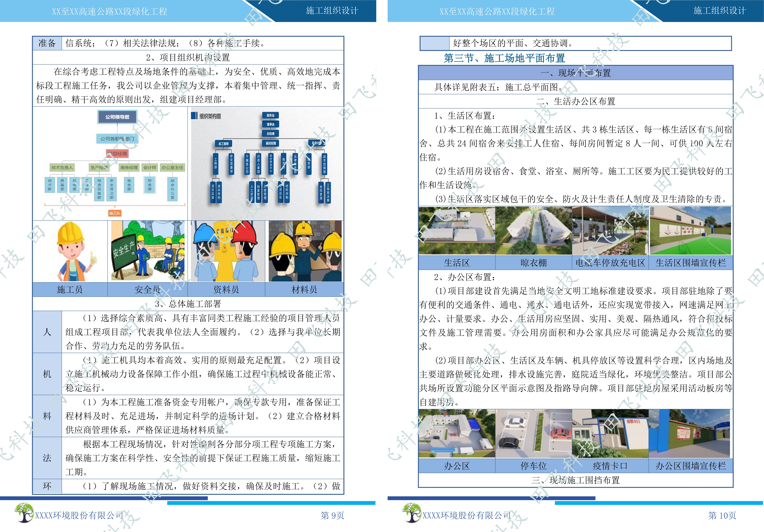Select the 晾衣棚 rendering photo
The image size is (764, 532).
click(534, 231)
